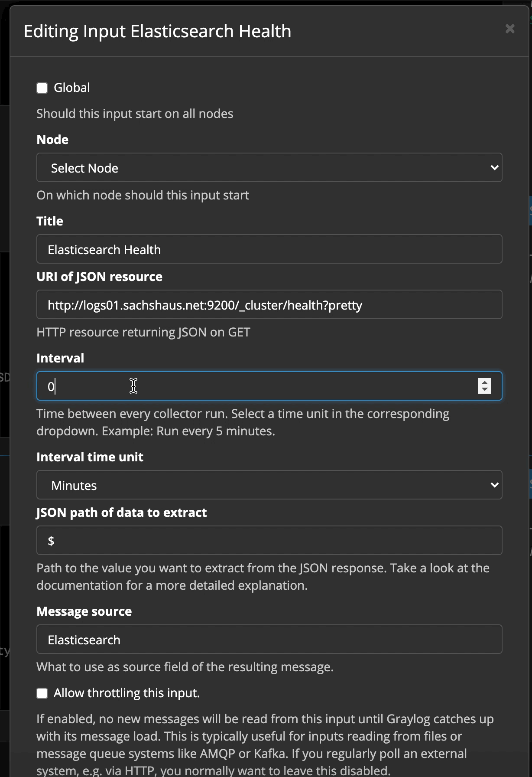Screen dimensions: 532x777
Task: Click 'HTTP resource returning JSON on GET' text
Action: tap(143, 332)
